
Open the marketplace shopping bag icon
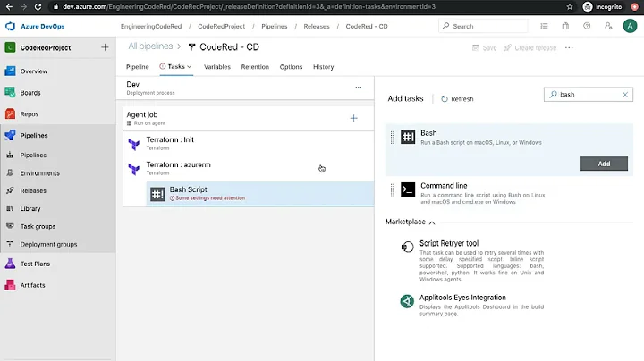tap(565, 26)
